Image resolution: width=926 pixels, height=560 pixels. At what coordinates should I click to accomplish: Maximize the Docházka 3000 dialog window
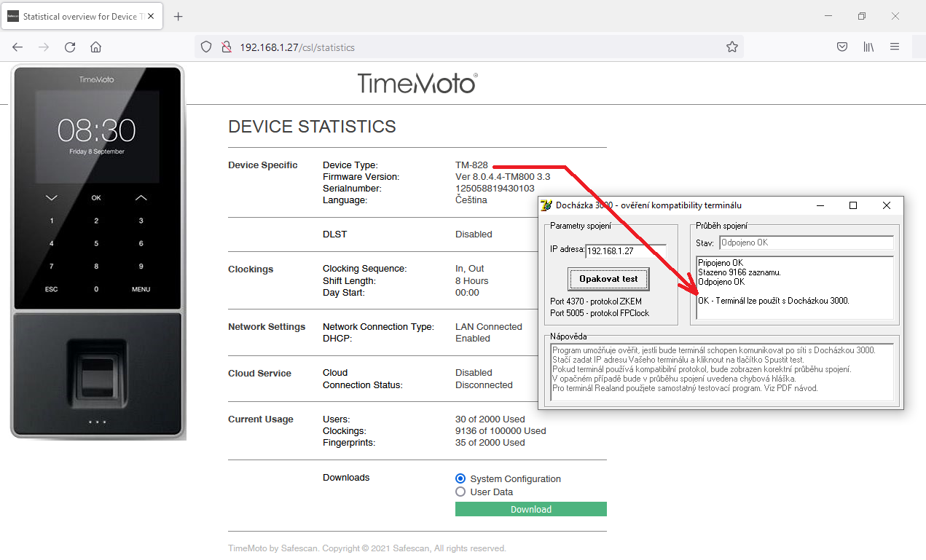click(853, 205)
